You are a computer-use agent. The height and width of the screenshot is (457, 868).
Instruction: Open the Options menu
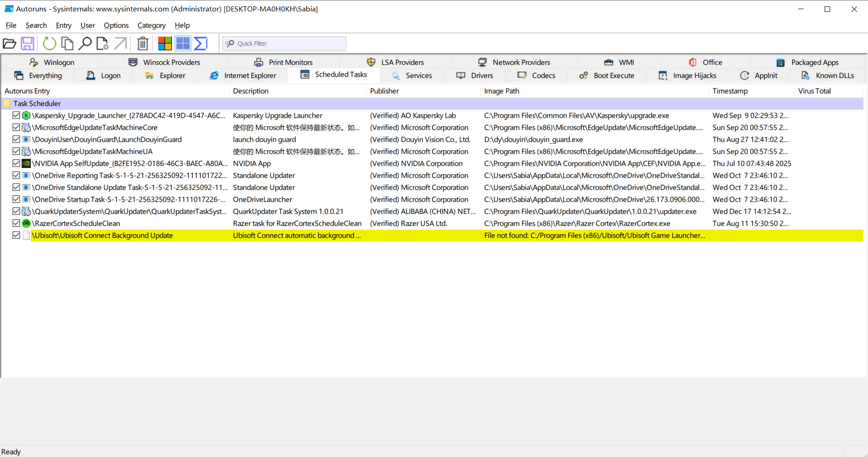coord(116,25)
